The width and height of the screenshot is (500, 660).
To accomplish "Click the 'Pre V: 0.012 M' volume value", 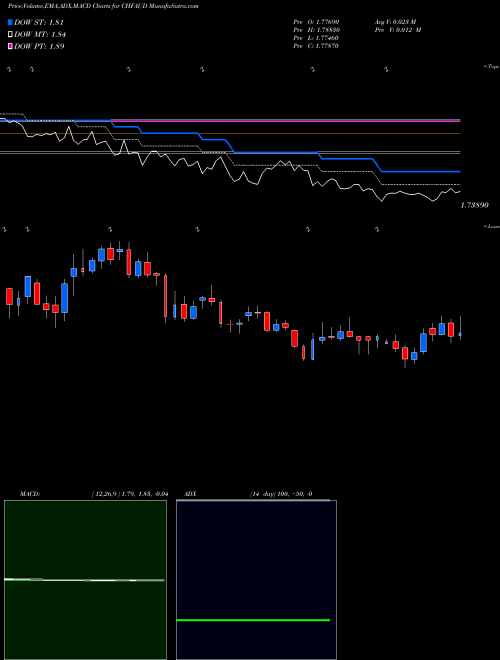I will (x=397, y=30).
